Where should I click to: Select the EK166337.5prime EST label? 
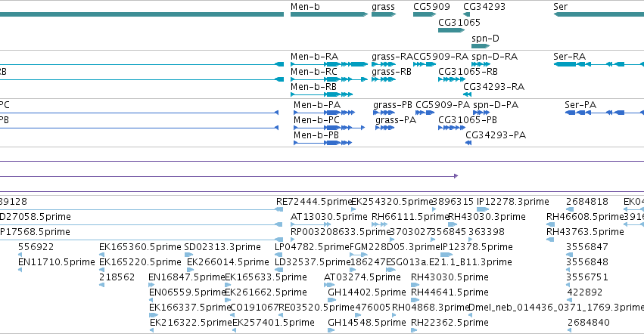190,308
